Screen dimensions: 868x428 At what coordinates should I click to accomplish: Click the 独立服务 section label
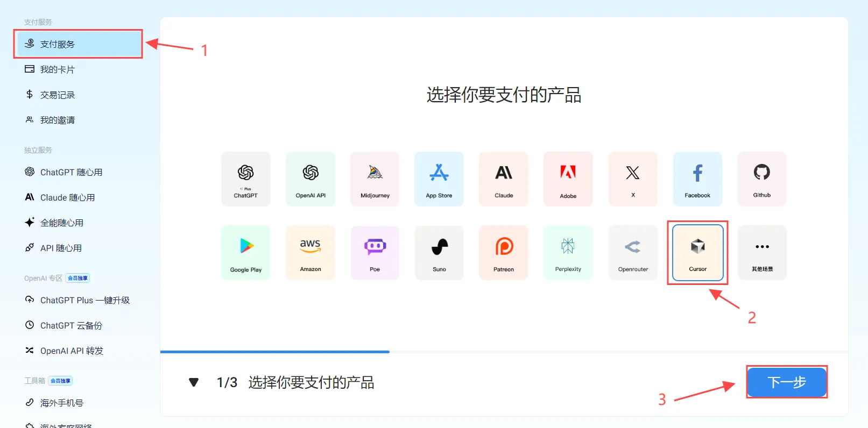pos(38,150)
